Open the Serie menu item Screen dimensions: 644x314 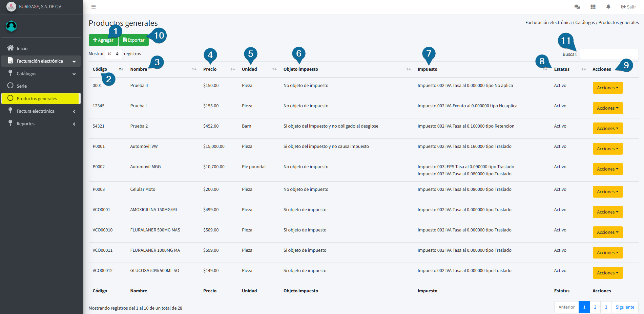pyautogui.click(x=22, y=86)
